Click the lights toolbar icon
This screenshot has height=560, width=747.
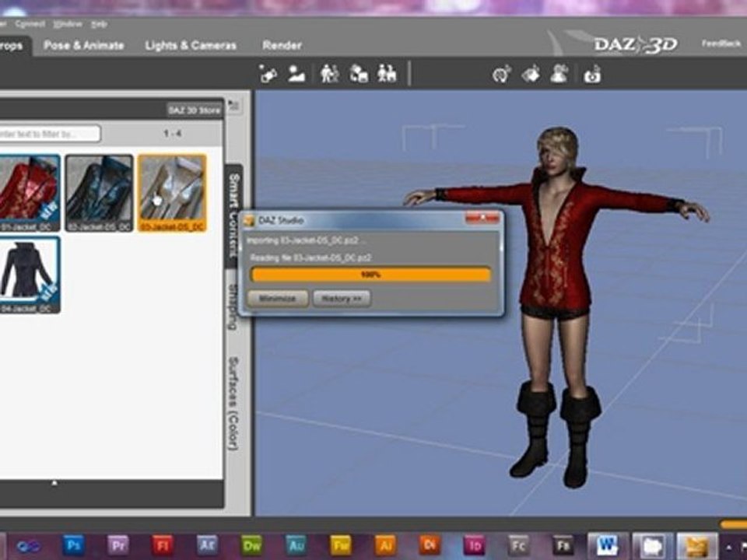click(x=268, y=75)
